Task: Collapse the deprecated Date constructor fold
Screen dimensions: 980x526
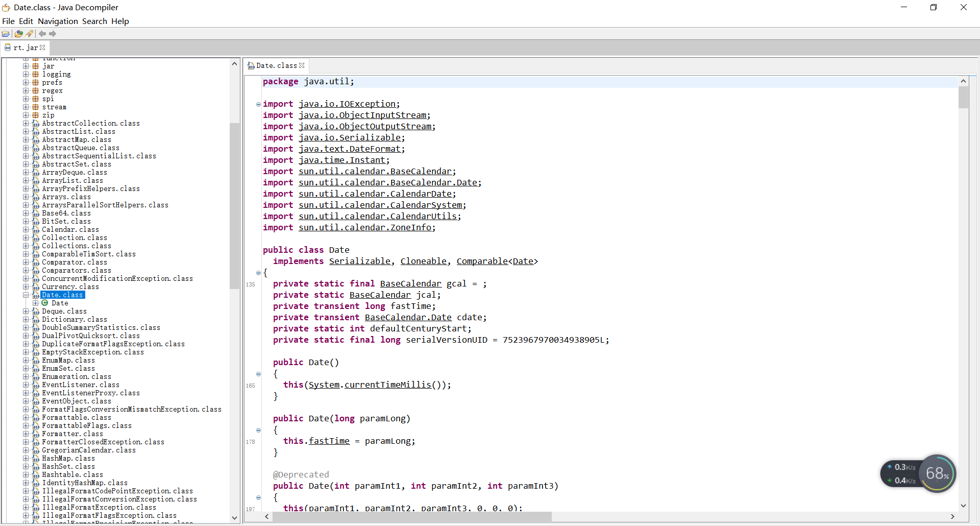Action: (x=258, y=498)
